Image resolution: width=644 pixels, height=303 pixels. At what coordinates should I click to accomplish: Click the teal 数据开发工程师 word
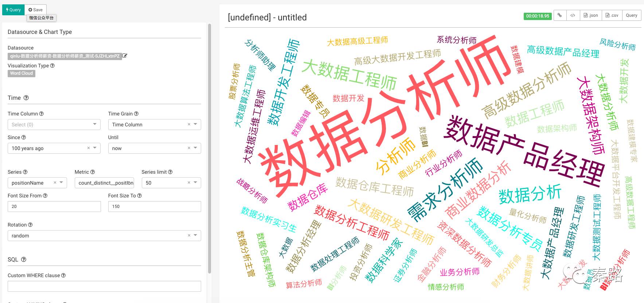tap(284, 82)
